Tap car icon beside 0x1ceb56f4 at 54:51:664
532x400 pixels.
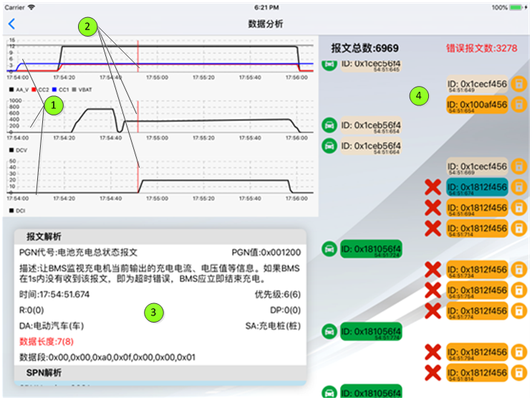(x=329, y=146)
